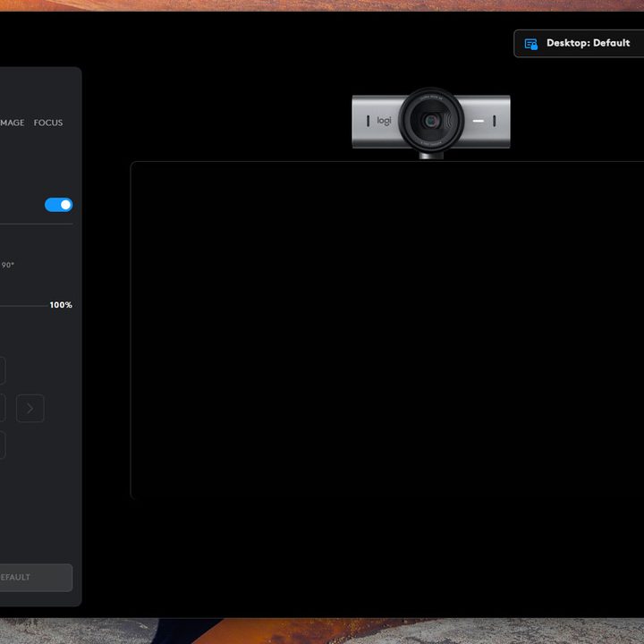
Task: Click the zoom slider track near 100%
Action: pos(25,306)
